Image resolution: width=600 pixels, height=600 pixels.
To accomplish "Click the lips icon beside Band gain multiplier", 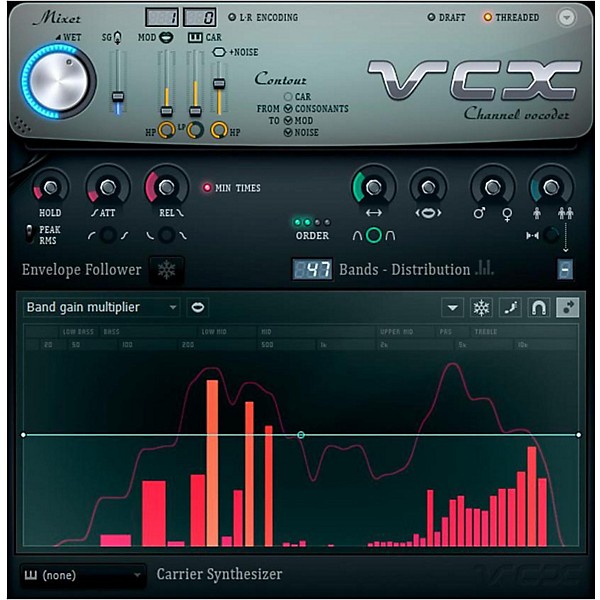I will 198,308.
